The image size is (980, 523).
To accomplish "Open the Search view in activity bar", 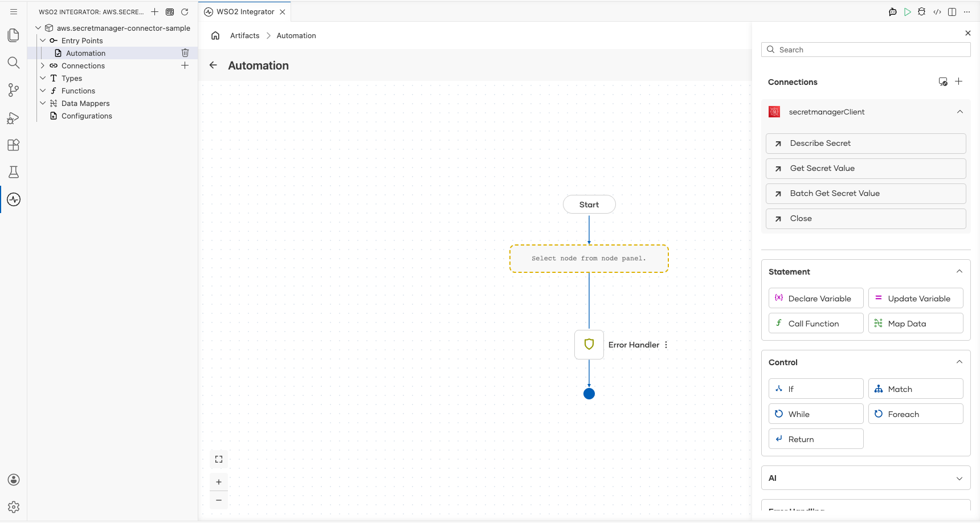I will pos(14,63).
